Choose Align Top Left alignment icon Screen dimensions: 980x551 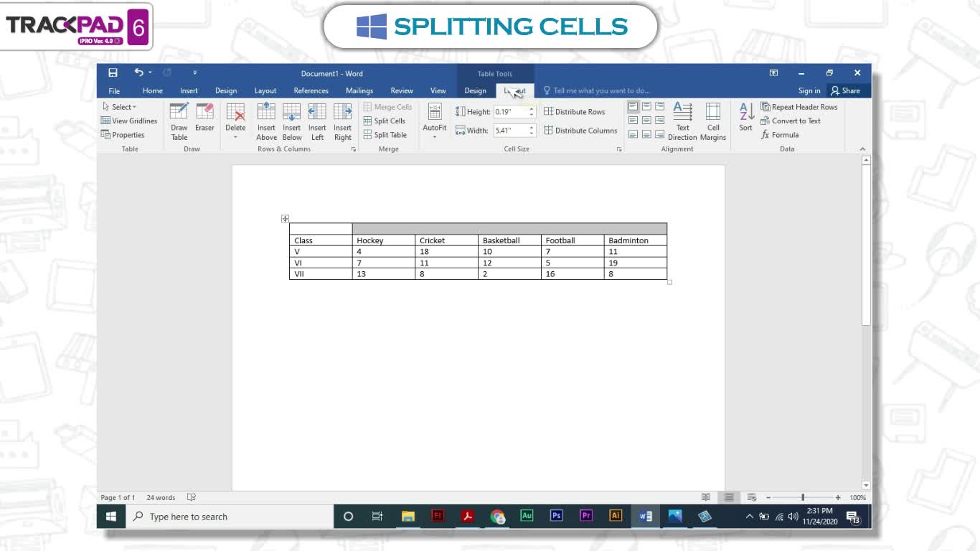pyautogui.click(x=633, y=107)
